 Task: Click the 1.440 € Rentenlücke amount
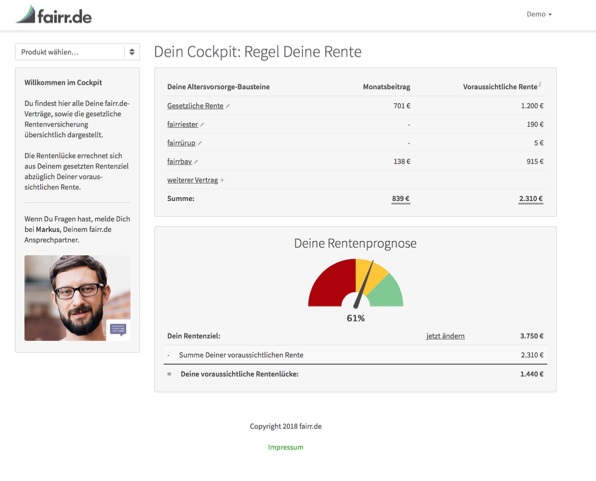coord(532,374)
